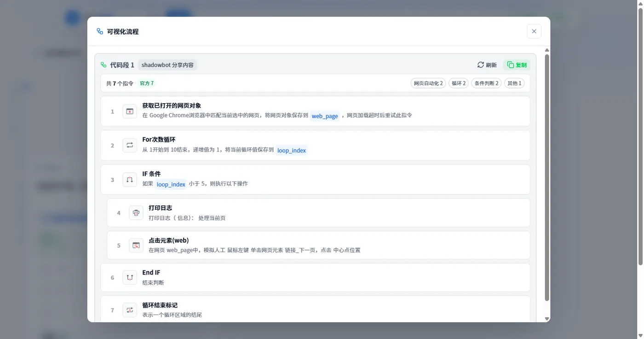The image size is (644, 339).
Task: Select the 循环 2 category tag
Action: 459,83
